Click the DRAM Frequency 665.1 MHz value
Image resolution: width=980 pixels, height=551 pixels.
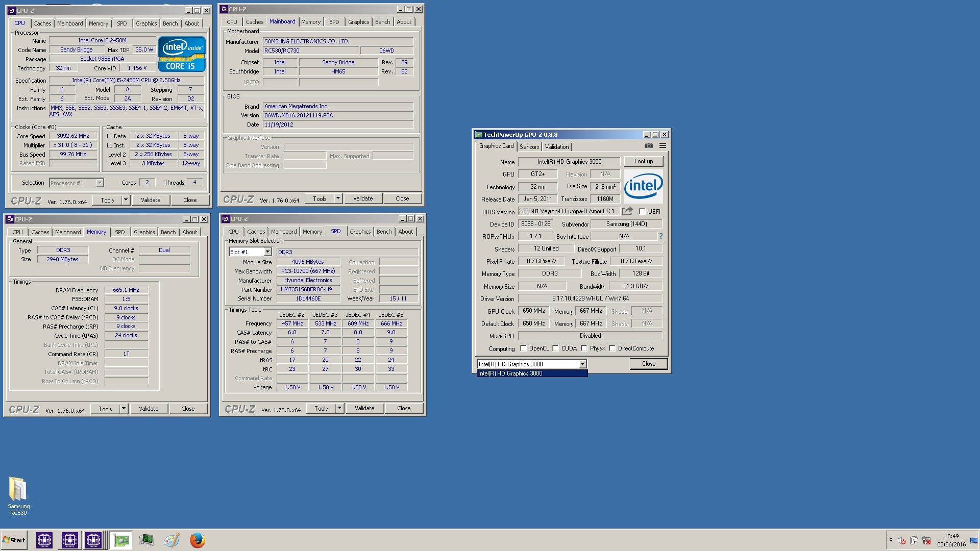tap(126, 290)
